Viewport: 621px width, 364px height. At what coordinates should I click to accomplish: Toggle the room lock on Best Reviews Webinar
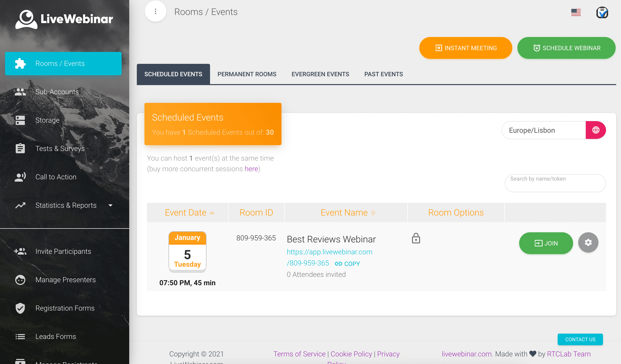point(416,238)
